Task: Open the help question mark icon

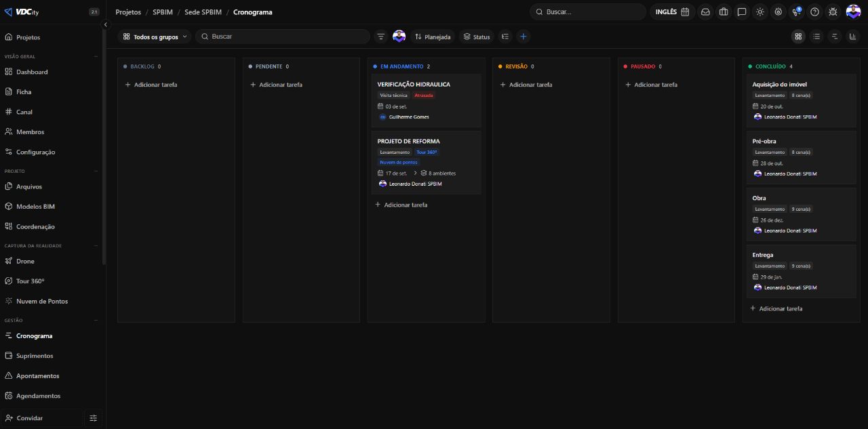Action: coord(814,12)
